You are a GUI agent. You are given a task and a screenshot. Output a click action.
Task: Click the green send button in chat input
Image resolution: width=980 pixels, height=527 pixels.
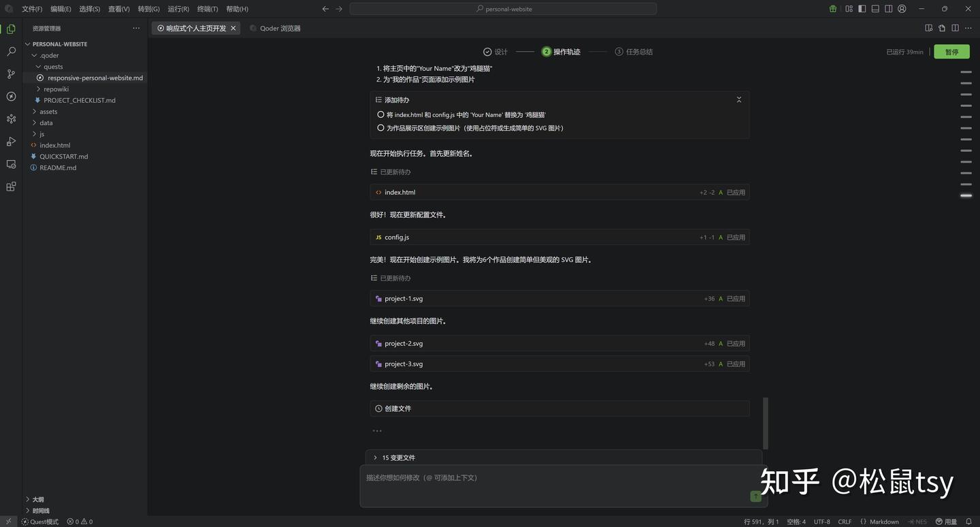click(x=755, y=496)
